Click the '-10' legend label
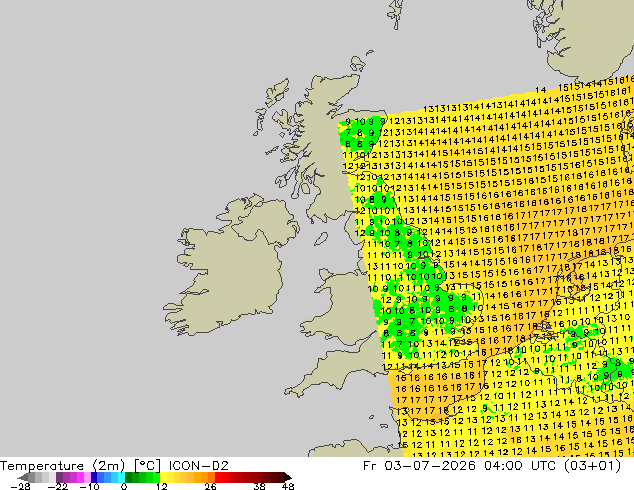This screenshot has width=634, height=490. pyautogui.click(x=89, y=486)
